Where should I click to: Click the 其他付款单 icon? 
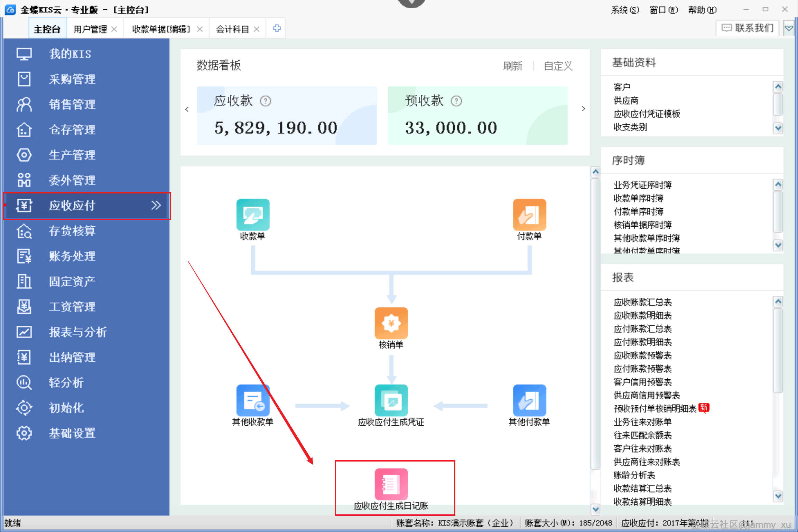coord(529,400)
